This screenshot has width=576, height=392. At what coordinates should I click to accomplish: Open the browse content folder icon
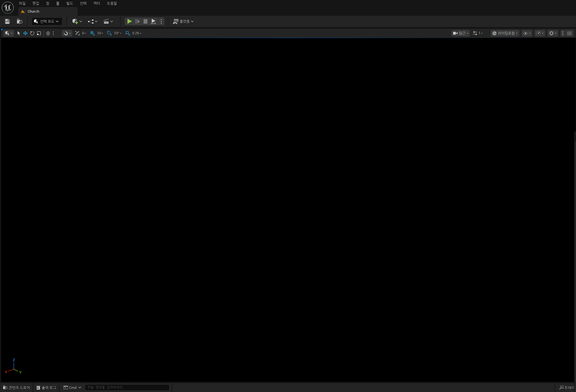[19, 21]
